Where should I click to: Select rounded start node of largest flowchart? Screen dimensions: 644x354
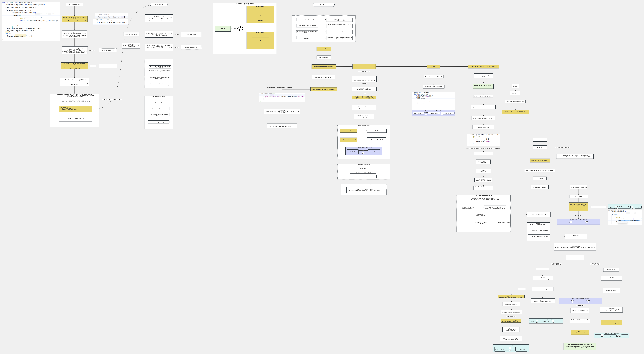[x=324, y=5]
